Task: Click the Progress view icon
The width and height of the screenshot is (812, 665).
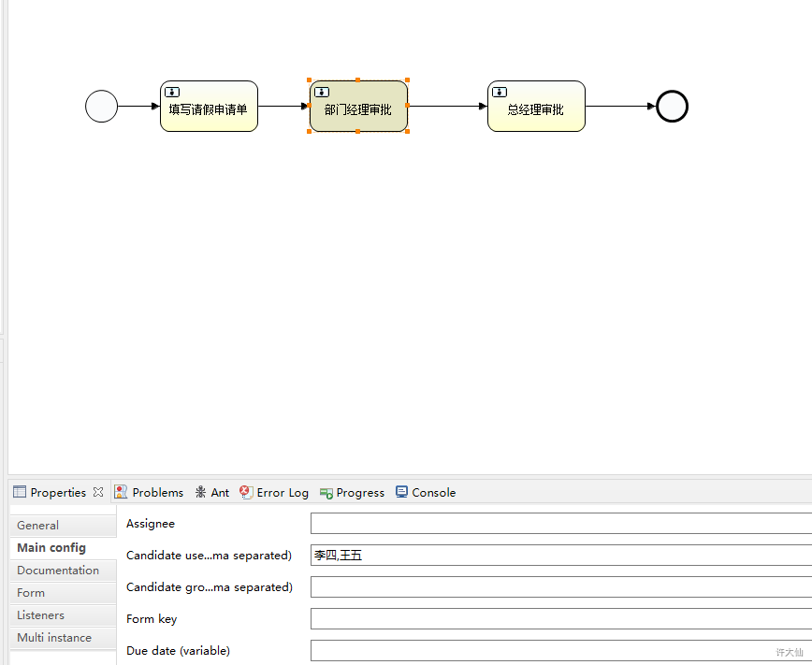Action: (326, 493)
